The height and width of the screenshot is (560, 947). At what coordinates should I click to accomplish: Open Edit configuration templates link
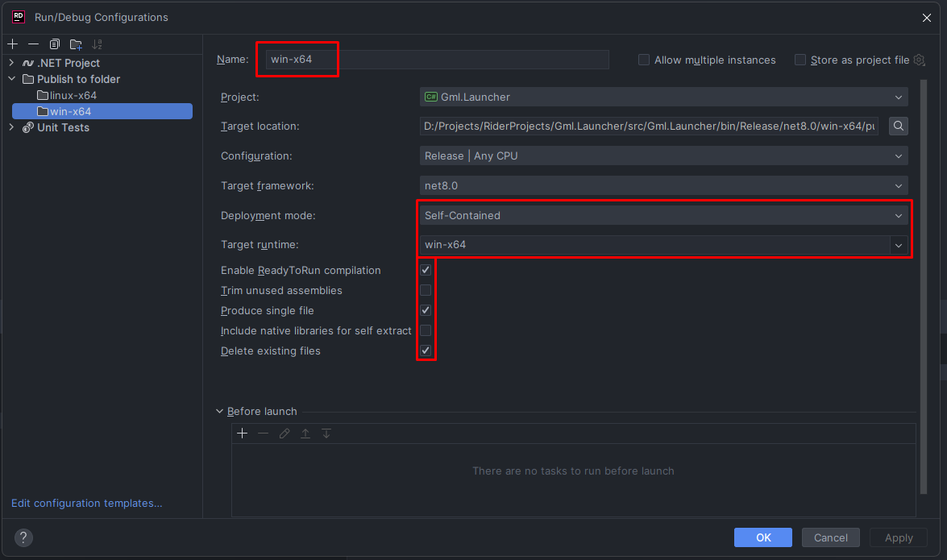pos(87,503)
